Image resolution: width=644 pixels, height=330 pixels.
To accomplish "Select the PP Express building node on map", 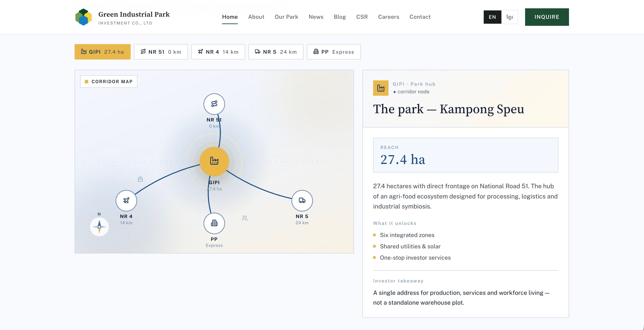I will 214,223.
